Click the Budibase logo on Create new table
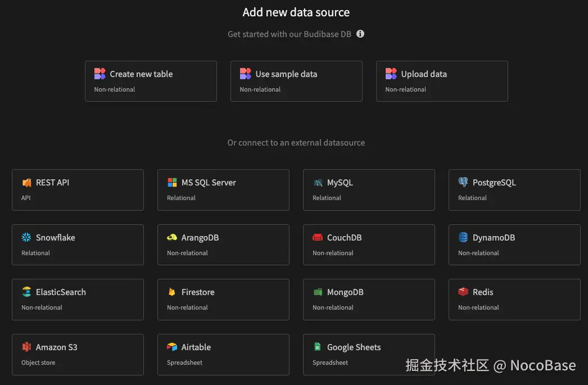Image resolution: width=588 pixels, height=385 pixels. 99,73
